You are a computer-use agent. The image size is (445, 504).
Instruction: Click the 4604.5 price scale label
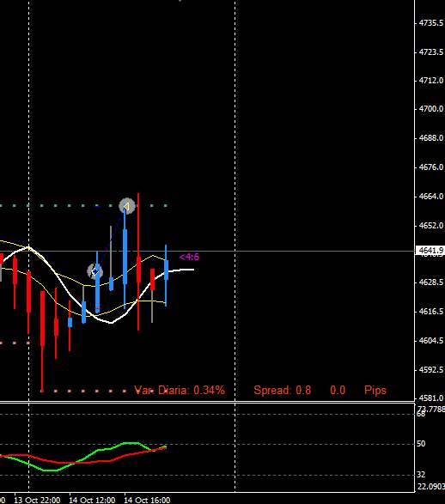pos(431,340)
